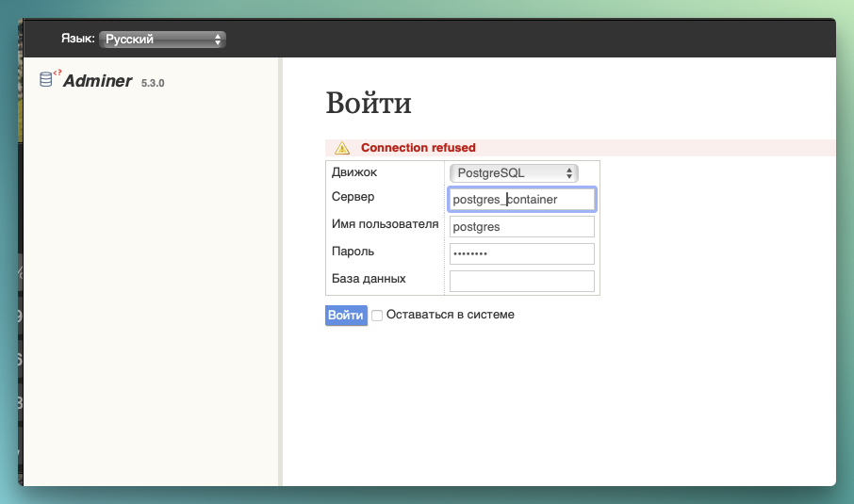Open the Движок PostgreSQL engine dropdown
The height and width of the screenshot is (504, 854).
(x=514, y=173)
